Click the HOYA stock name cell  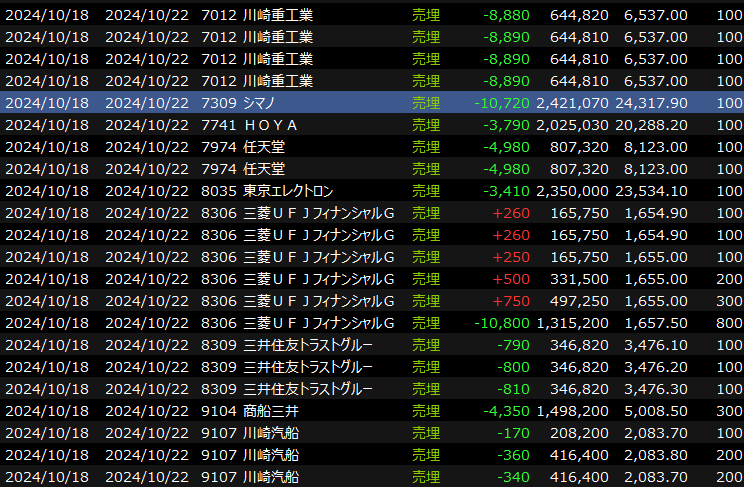pos(271,125)
